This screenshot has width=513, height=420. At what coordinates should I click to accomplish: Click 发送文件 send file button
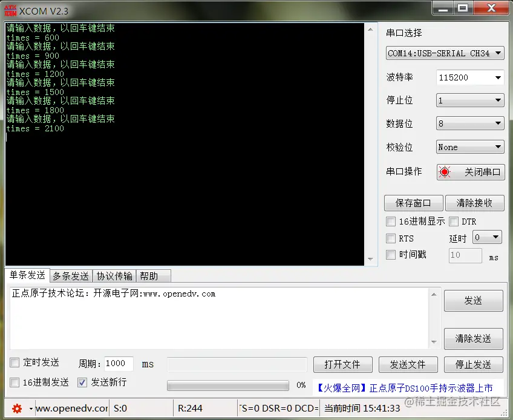pos(408,364)
